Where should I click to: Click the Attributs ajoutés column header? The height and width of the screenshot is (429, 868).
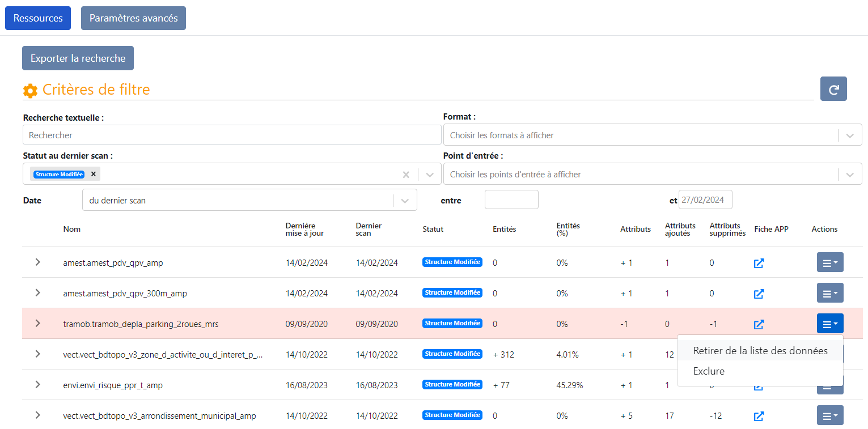[x=680, y=229]
